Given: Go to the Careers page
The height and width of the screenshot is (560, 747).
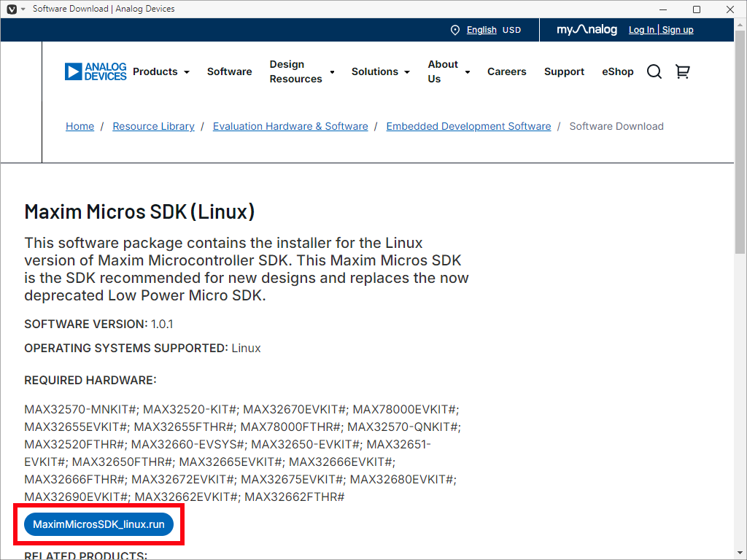Looking at the screenshot, I should (x=506, y=71).
